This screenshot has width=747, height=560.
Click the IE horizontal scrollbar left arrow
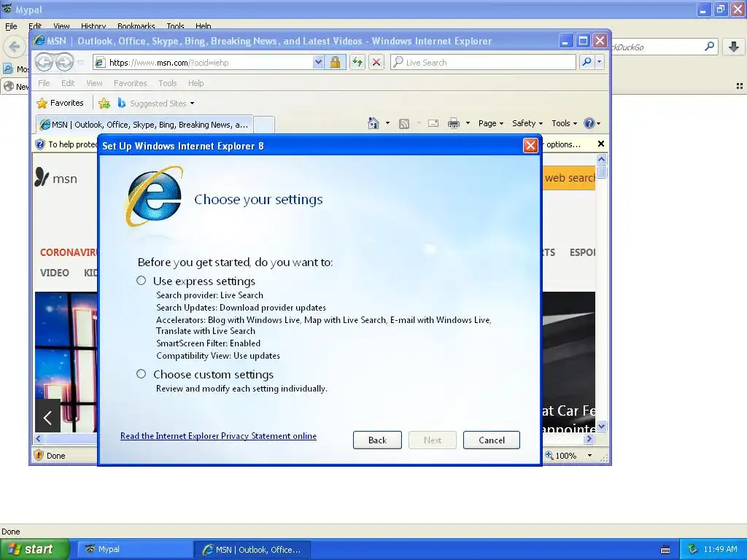(x=39, y=438)
